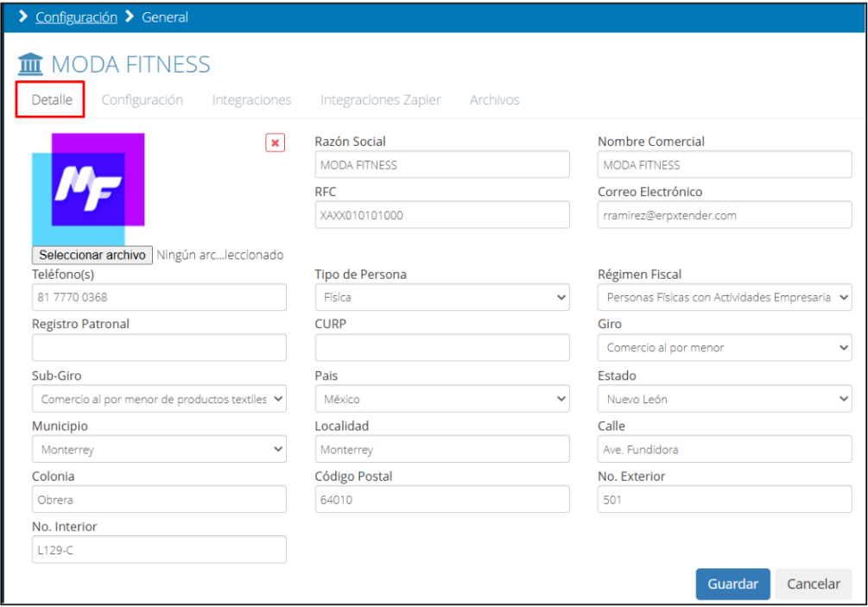868x607 pixels.
Task: Open the Configuración breadcrumb link
Action: coord(76,17)
